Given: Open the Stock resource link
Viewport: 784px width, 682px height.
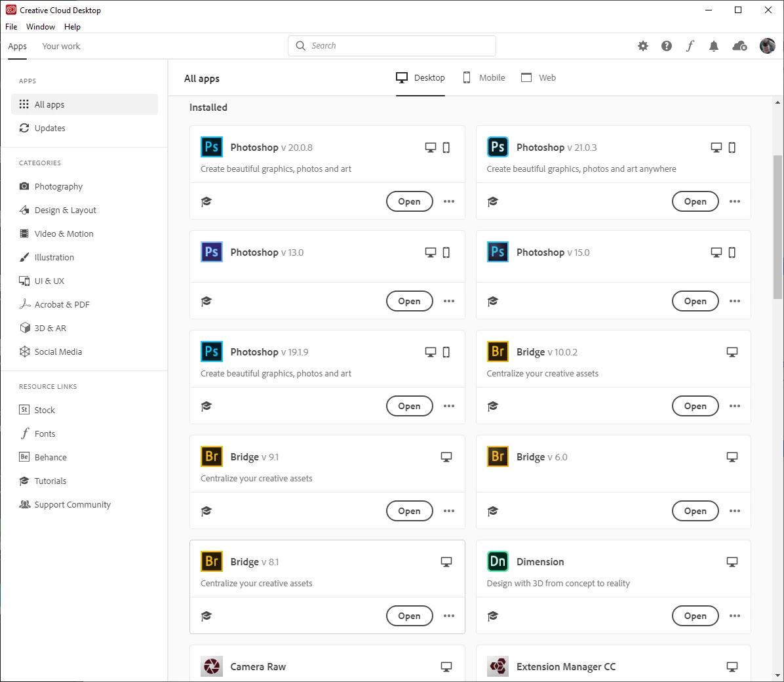Looking at the screenshot, I should tap(85, 411).
